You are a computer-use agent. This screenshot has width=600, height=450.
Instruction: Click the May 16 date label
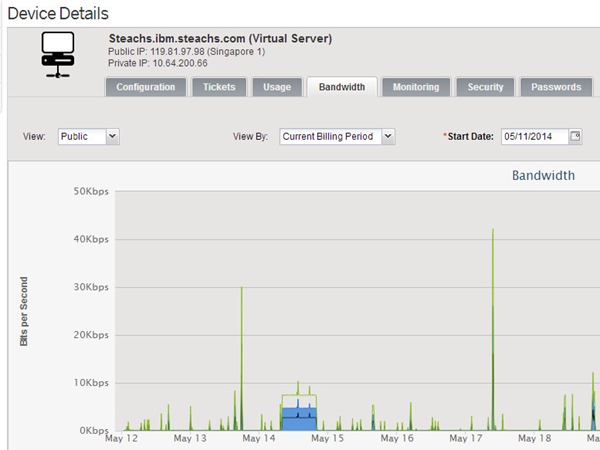397,439
